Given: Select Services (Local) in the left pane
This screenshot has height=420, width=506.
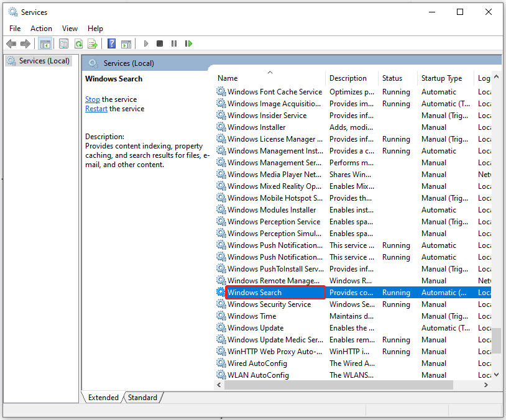Looking at the screenshot, I should 39,60.
